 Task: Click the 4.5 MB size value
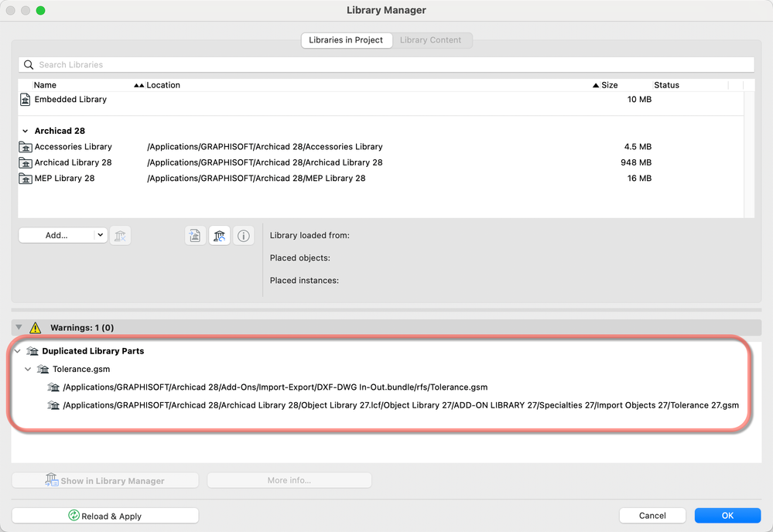(x=638, y=147)
